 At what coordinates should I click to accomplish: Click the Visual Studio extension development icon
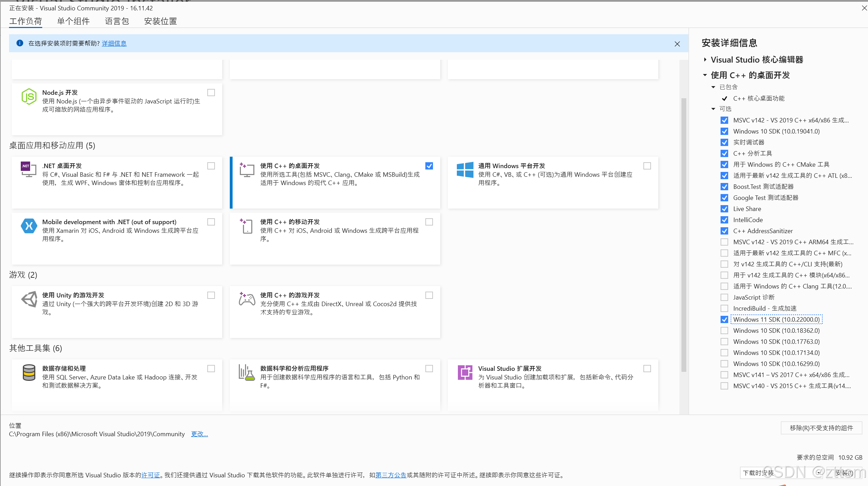point(465,373)
